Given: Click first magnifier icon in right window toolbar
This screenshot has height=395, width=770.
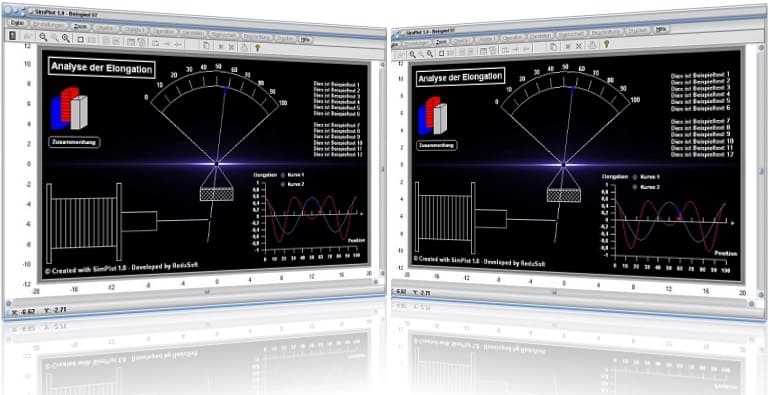Looking at the screenshot, I should pos(413,54).
